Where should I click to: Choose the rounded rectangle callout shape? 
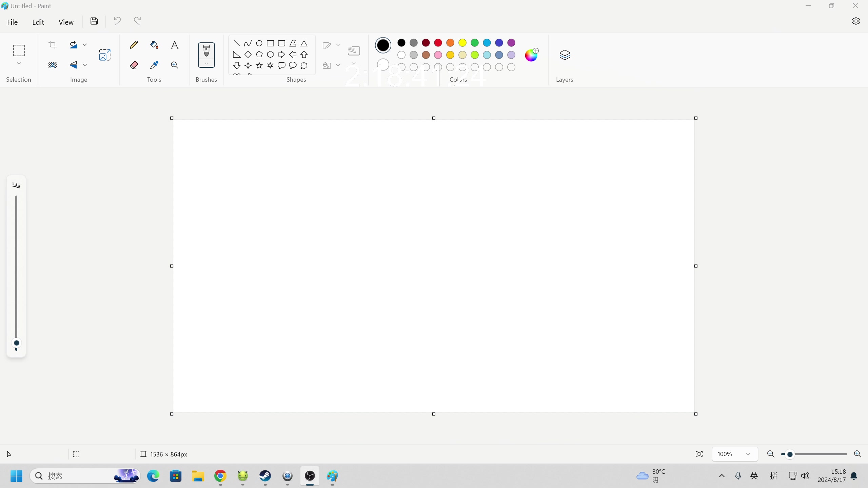click(281, 65)
